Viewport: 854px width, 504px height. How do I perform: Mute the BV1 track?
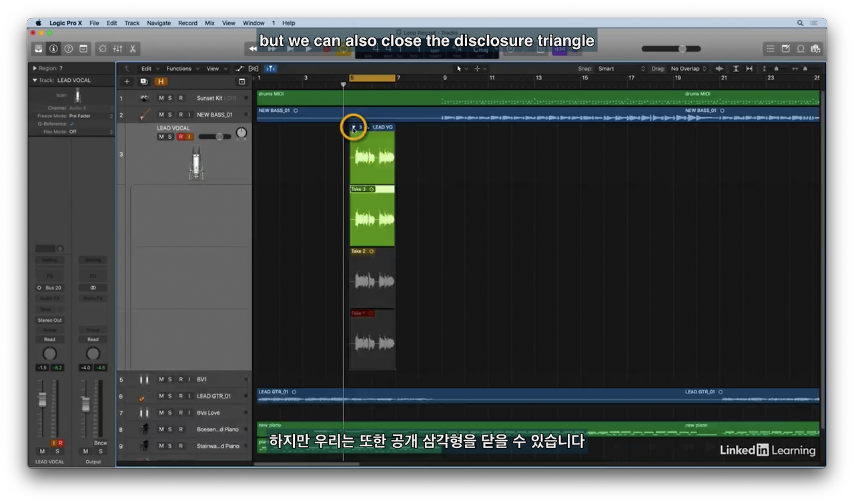[161, 379]
